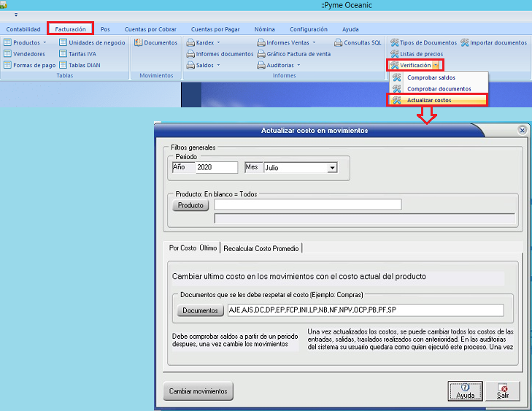Screen dimensions: 532x411
Task: Open the Saldos dropdown
Action: (217, 66)
